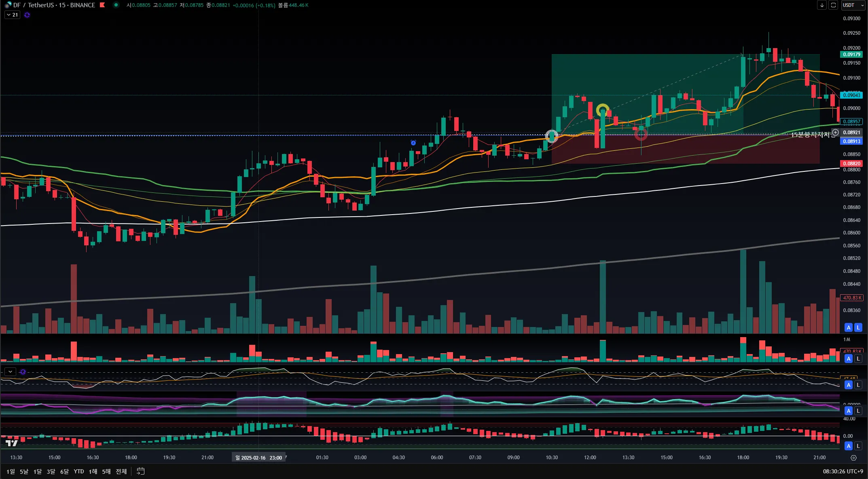Image resolution: width=868 pixels, height=479 pixels.
Task: Select the grey circle drawing at breakout
Action: (552, 136)
